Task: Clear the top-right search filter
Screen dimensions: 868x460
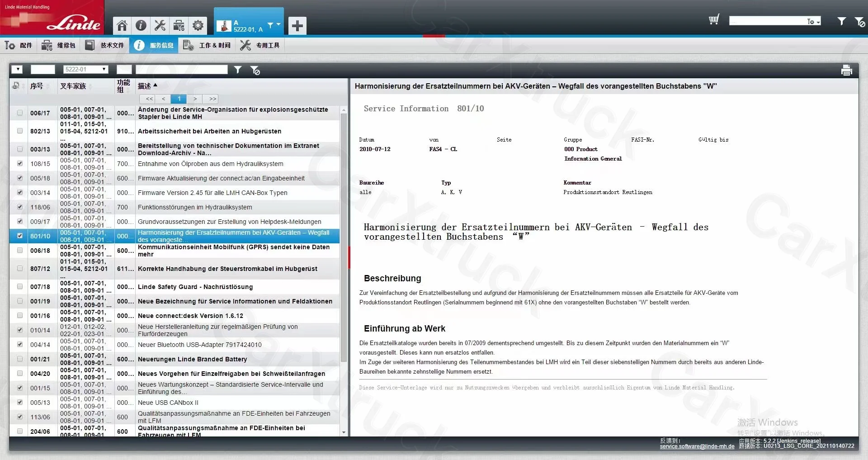Action: tap(859, 21)
